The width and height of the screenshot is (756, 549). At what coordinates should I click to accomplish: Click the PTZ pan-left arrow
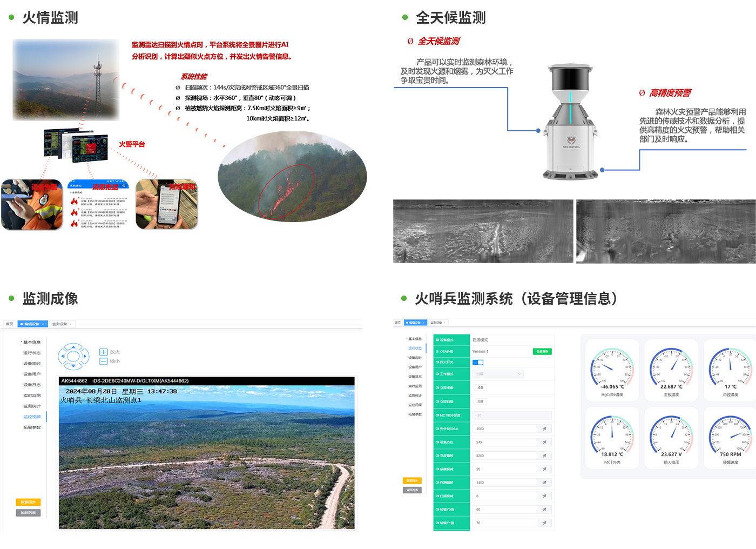point(63,357)
